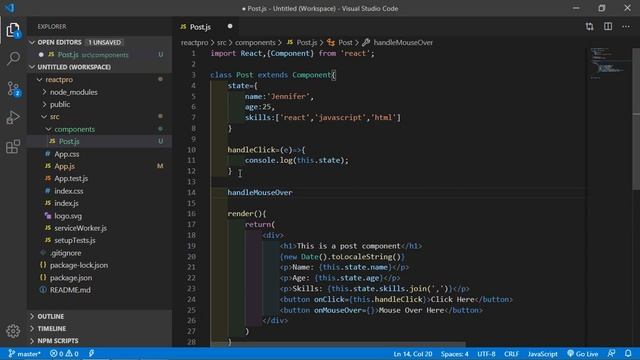Click Ln 14, Col 20 cursor position
Screen dimensions: 640x360
pyautogui.click(x=413, y=354)
